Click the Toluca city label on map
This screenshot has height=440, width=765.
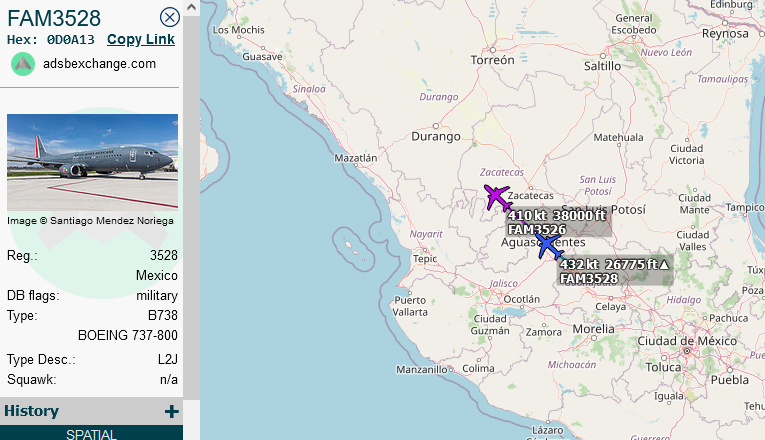(663, 367)
